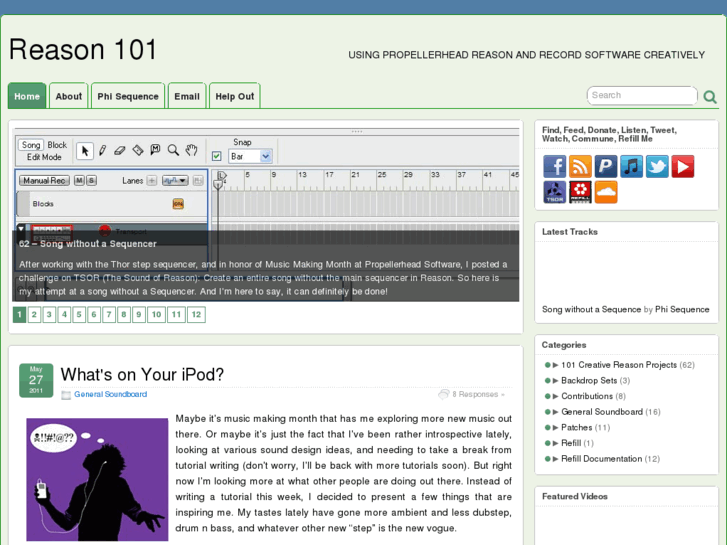Open the What's on Your iPod? post title

(x=142, y=374)
